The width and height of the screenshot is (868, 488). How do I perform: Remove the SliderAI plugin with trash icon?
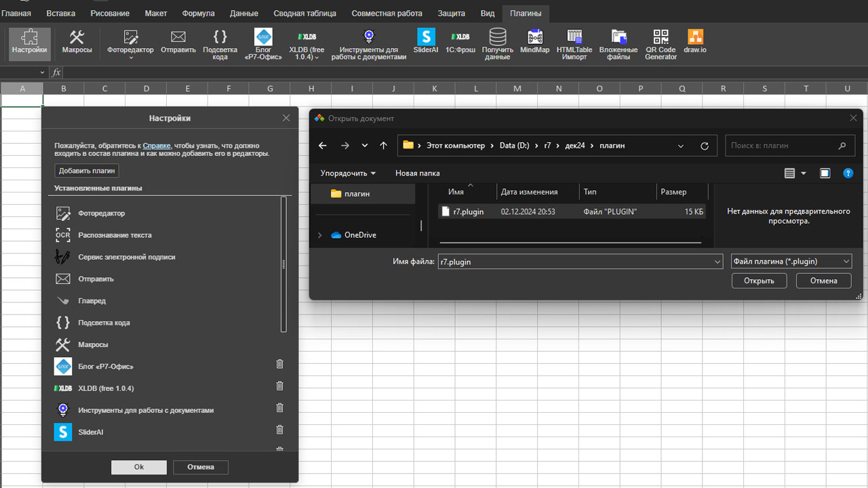(279, 430)
